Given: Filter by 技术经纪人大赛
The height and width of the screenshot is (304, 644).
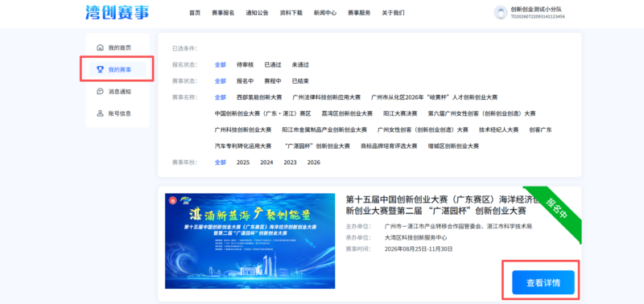Looking at the screenshot, I should (498, 129).
